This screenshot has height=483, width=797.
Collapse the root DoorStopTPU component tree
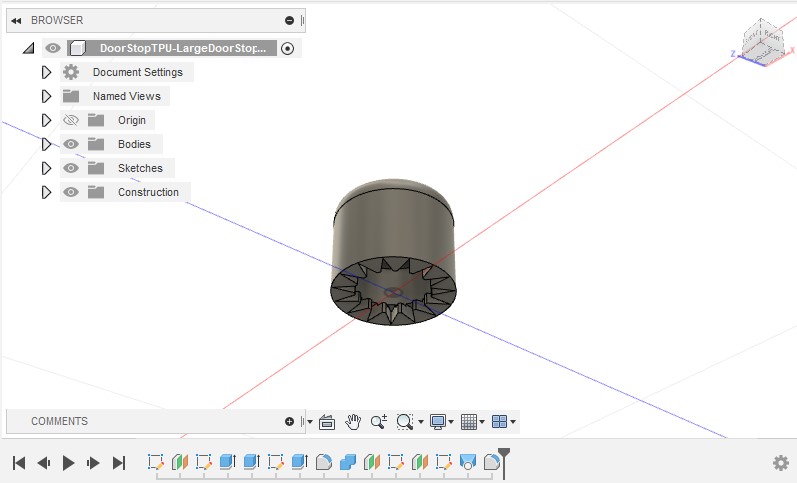(28, 48)
